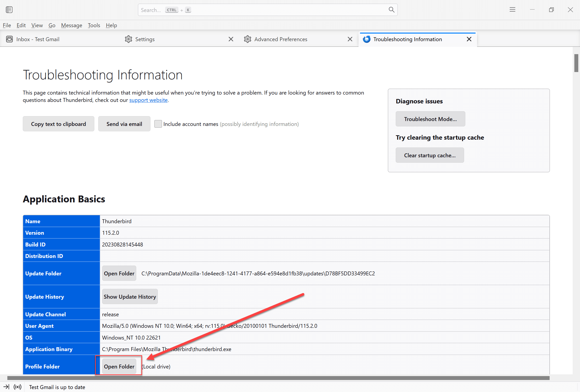This screenshot has width=580, height=392.
Task: Open the Message menu
Action: tap(71, 25)
